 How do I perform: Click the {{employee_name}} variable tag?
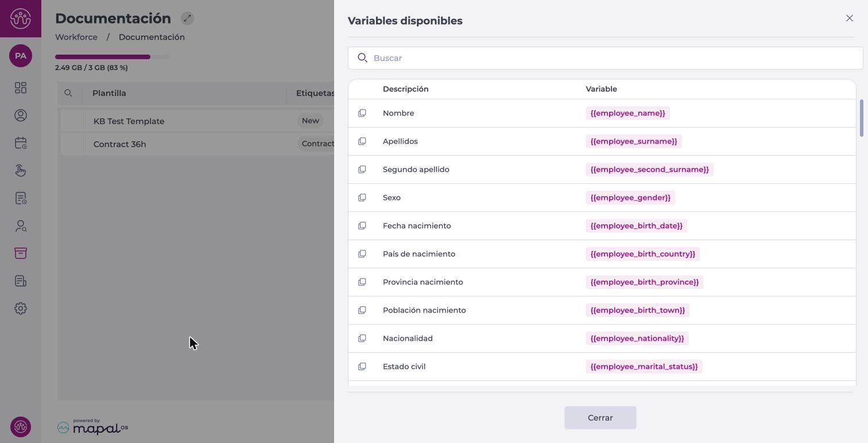click(x=627, y=113)
